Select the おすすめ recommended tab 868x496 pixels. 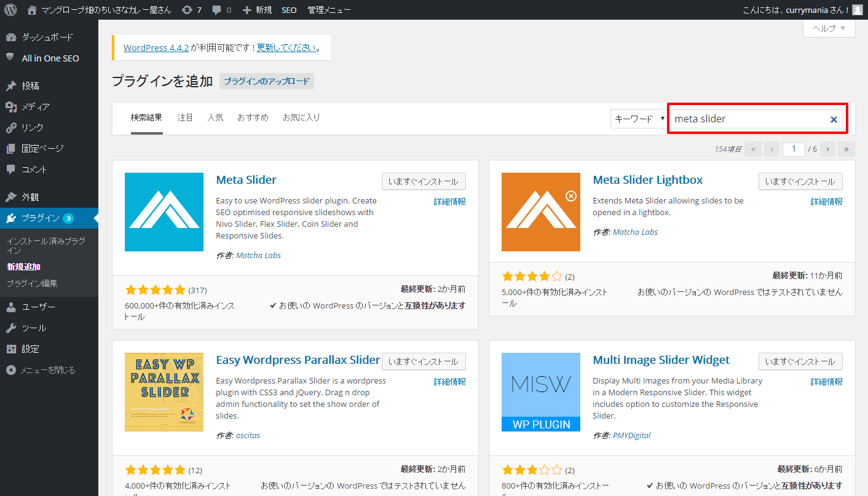[253, 117]
